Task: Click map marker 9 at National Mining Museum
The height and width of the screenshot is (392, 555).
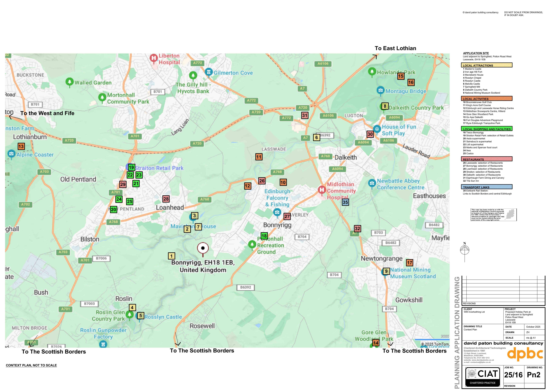Action: [x=386, y=271]
